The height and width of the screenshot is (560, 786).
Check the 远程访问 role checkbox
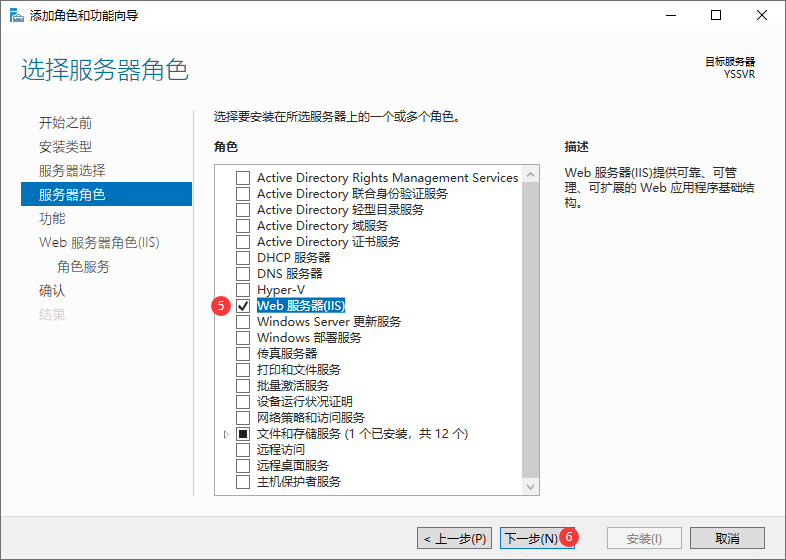[x=243, y=450]
